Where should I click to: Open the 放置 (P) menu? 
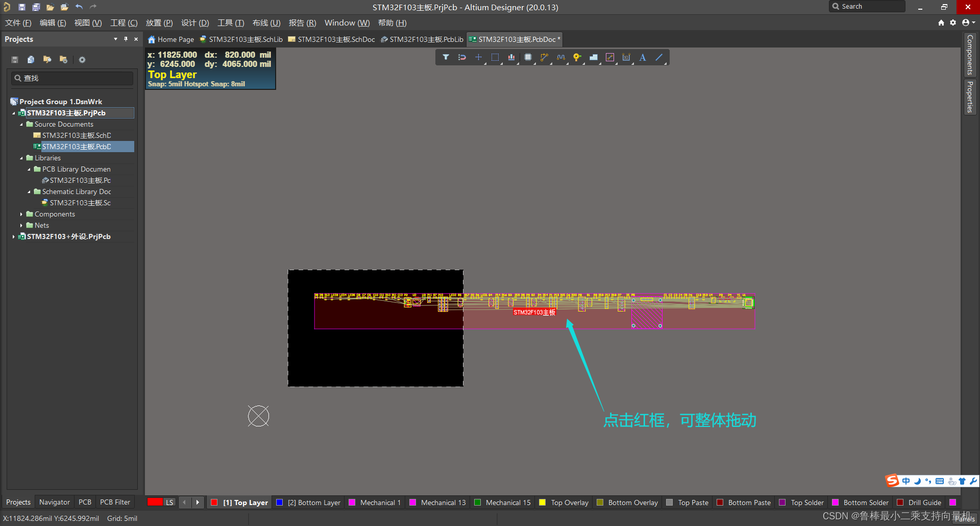click(x=159, y=23)
